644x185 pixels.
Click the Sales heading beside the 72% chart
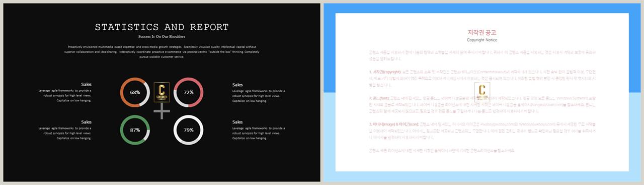237,85
